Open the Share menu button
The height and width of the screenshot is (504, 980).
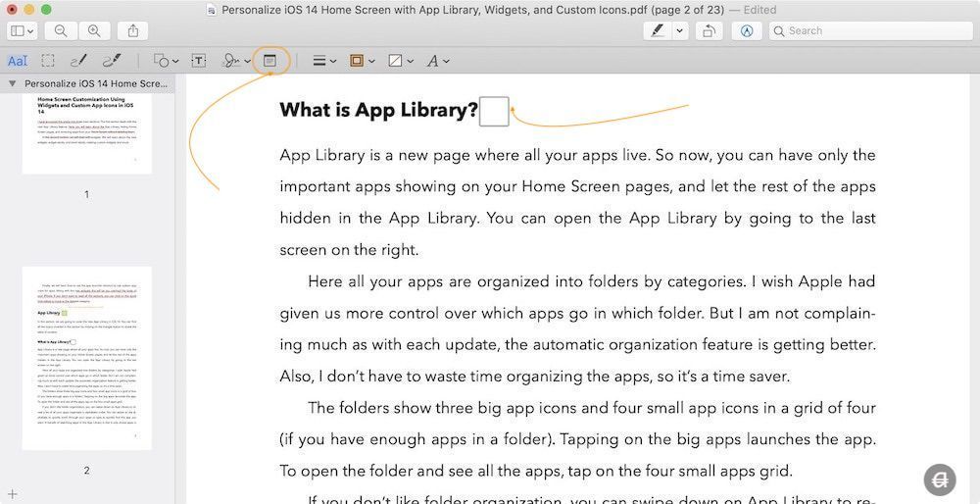point(133,30)
